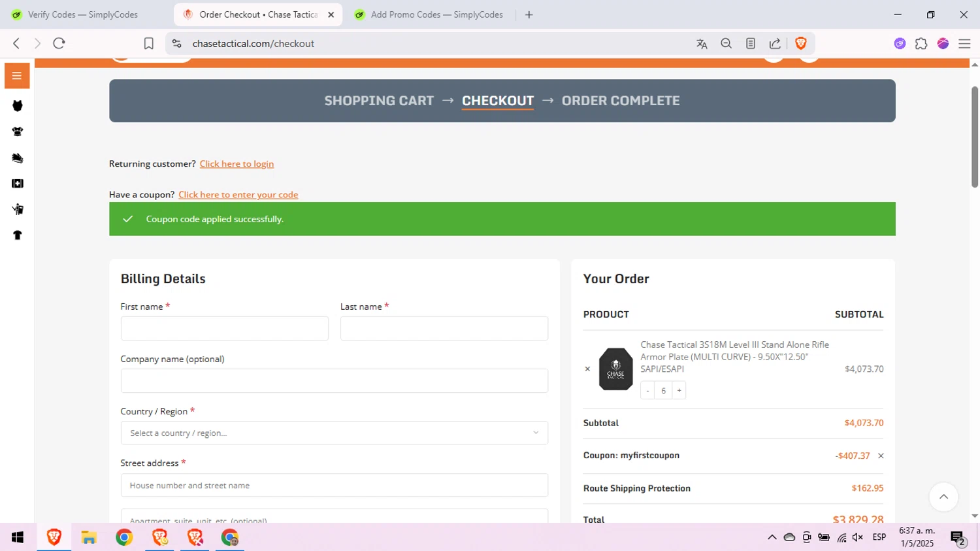Click CHECKOUT breadcrumb step
Viewport: 980px width, 551px height.
pos(498,101)
